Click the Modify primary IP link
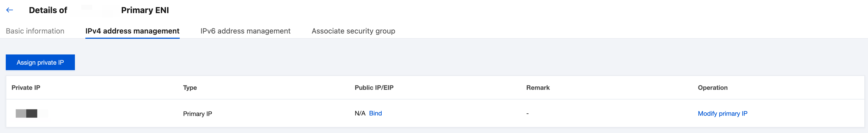This screenshot has height=133, width=868. pyautogui.click(x=722, y=113)
